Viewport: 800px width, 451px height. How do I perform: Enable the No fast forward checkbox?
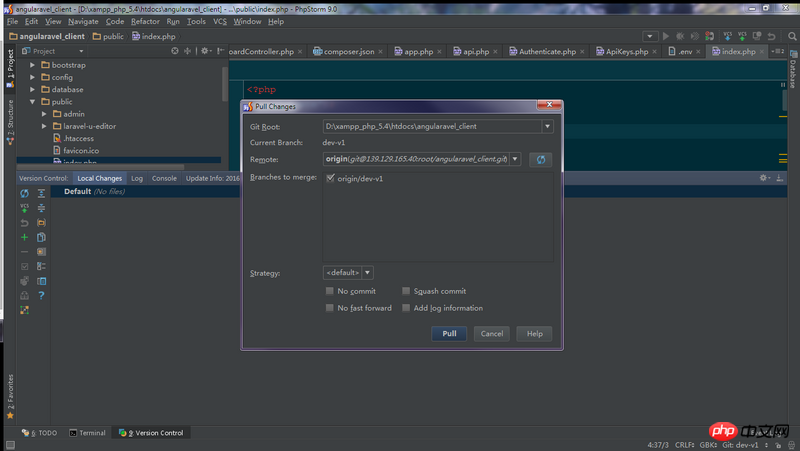[330, 308]
